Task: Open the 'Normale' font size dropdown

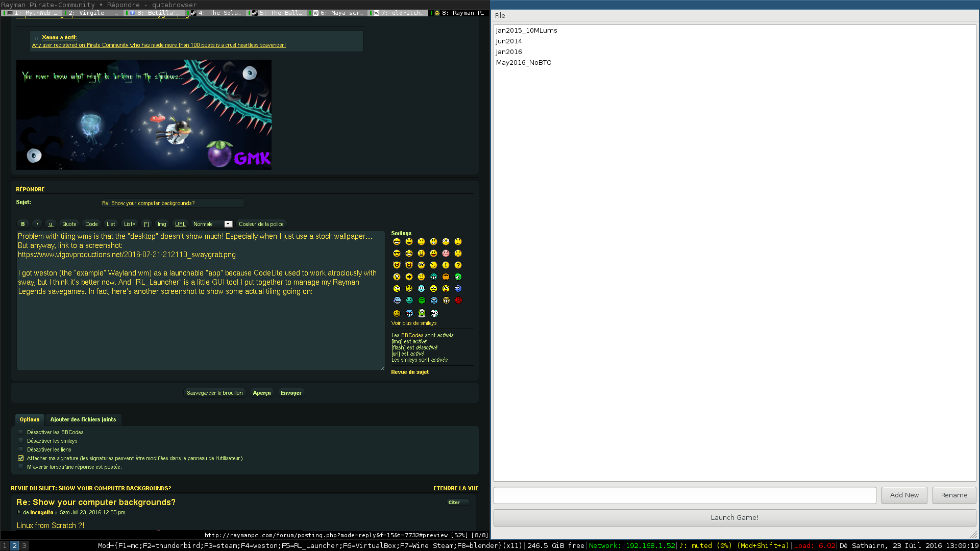Action: 212,224
